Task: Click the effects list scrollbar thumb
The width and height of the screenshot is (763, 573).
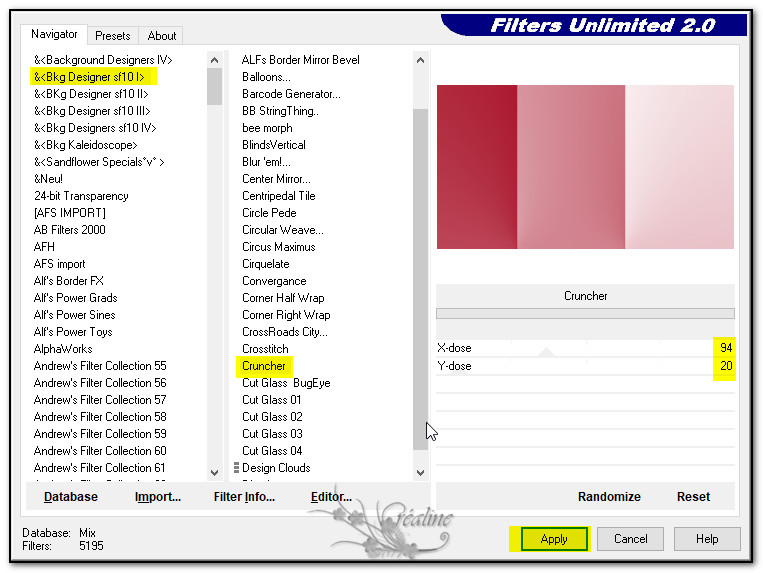Action: 420,279
